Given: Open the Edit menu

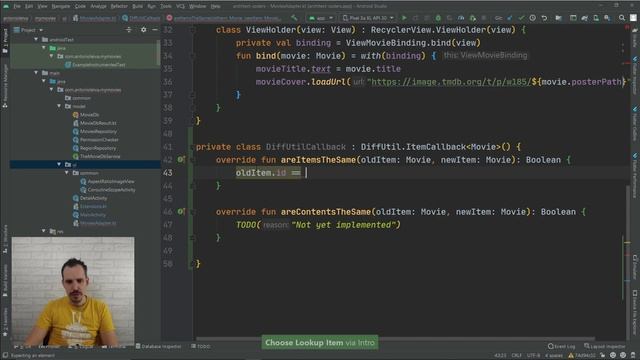Looking at the screenshot, I should pyautogui.click(x=29, y=6).
